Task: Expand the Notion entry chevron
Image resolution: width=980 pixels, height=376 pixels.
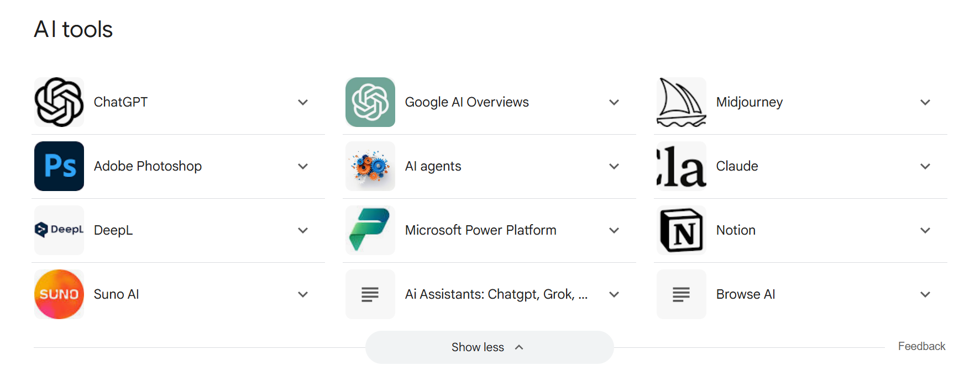Action: click(925, 230)
